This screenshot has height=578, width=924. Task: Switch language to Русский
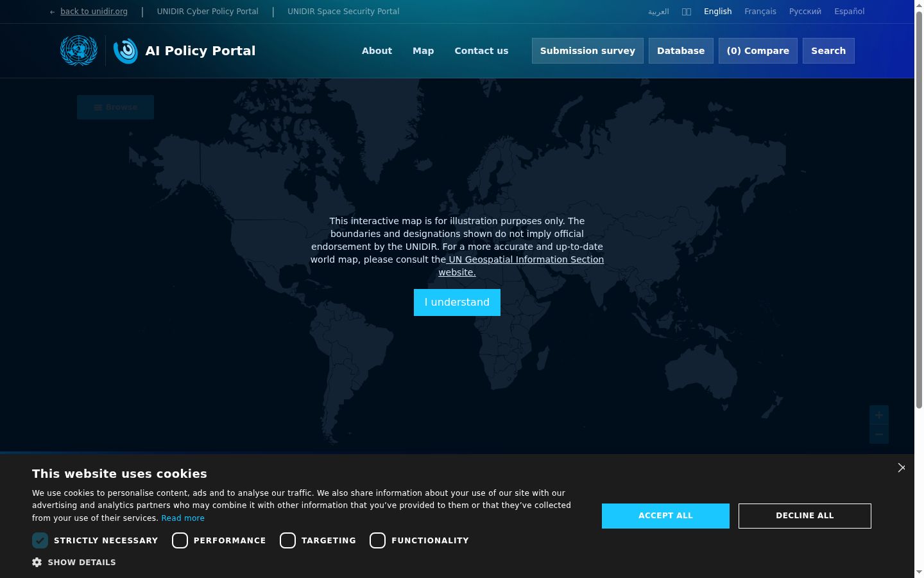805,12
